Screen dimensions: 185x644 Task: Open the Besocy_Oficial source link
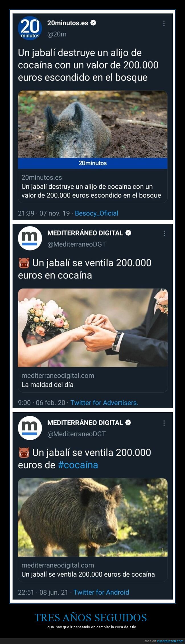[x=96, y=213]
